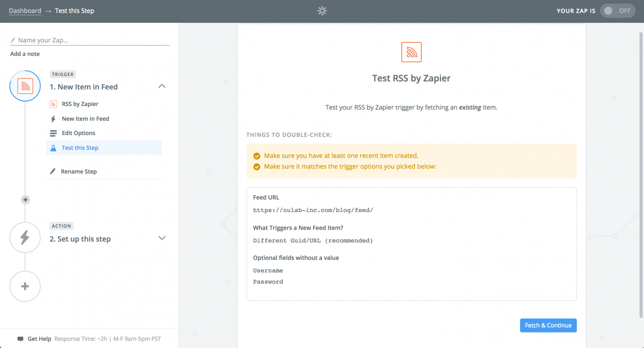
Task: Click the ACTION label badge
Action: (61, 226)
